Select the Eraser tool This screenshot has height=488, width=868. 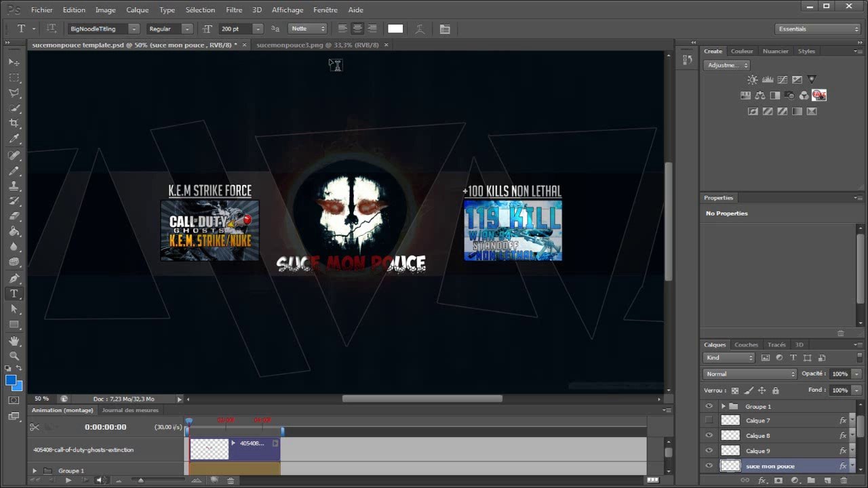(x=14, y=216)
